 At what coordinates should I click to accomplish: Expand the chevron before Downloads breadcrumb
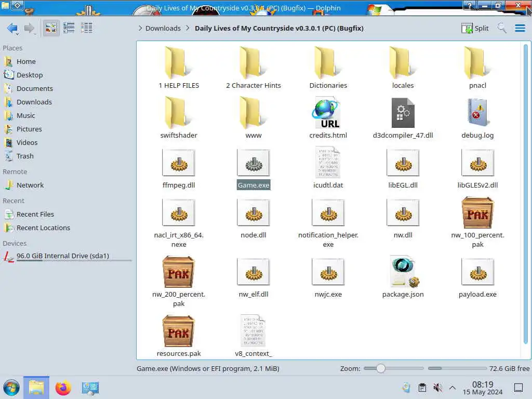(140, 28)
